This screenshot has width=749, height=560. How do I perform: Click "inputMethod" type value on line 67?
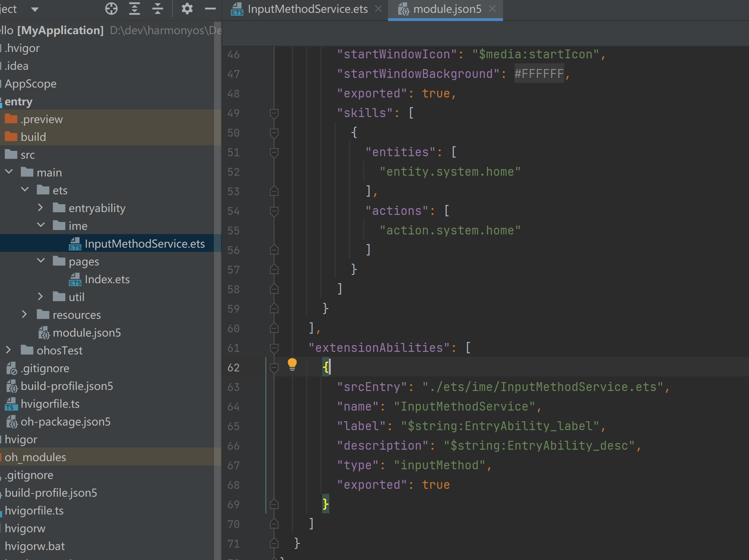[x=440, y=465]
